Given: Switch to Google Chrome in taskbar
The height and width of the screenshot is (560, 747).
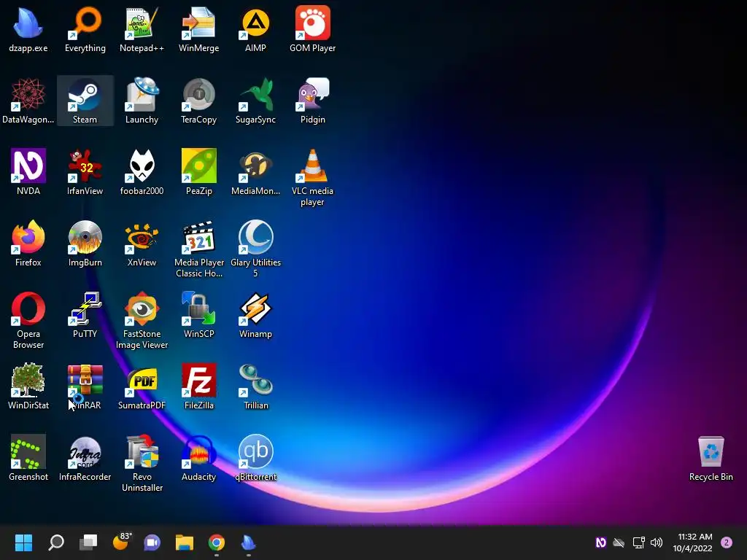Looking at the screenshot, I should click(216, 542).
